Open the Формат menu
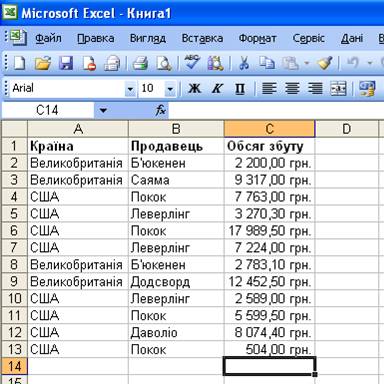This screenshot has width=384, height=384. coord(257,38)
